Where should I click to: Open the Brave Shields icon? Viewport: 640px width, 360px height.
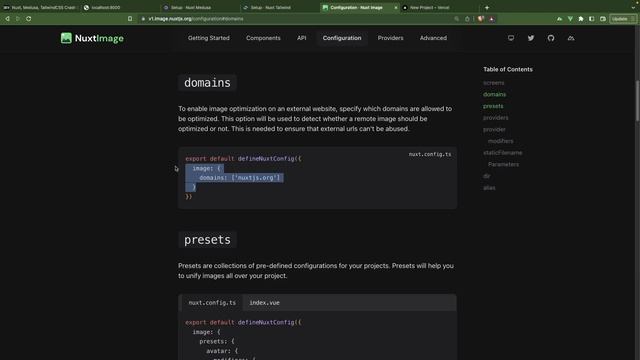click(x=481, y=19)
